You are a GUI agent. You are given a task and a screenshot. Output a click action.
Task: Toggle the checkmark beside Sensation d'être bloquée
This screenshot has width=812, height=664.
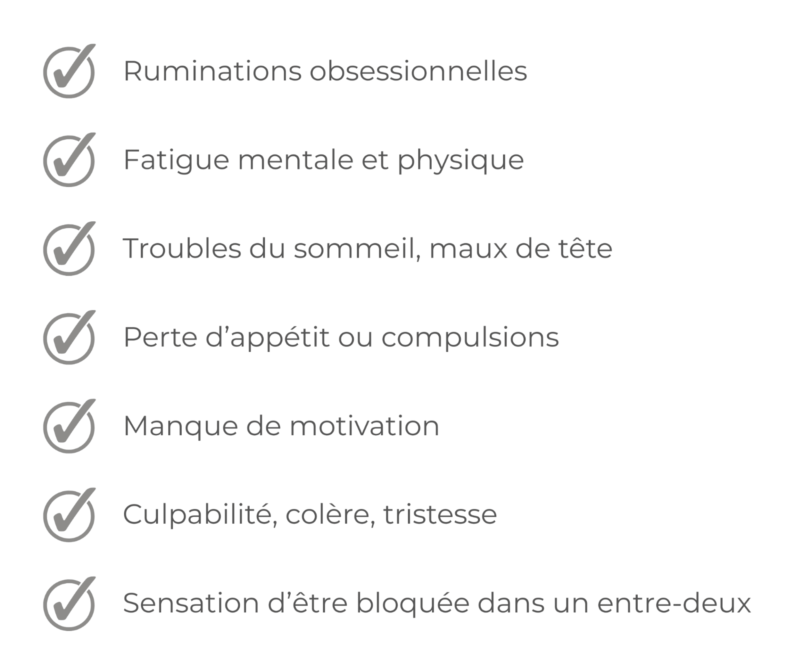[69, 603]
